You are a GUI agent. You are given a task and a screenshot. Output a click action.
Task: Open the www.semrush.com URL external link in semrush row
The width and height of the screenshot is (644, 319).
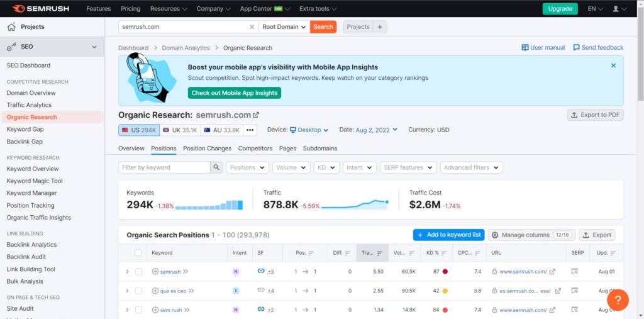552,272
